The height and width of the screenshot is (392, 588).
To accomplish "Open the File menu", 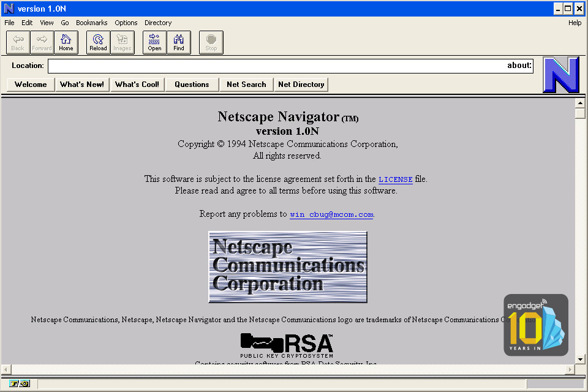I will click(x=9, y=23).
